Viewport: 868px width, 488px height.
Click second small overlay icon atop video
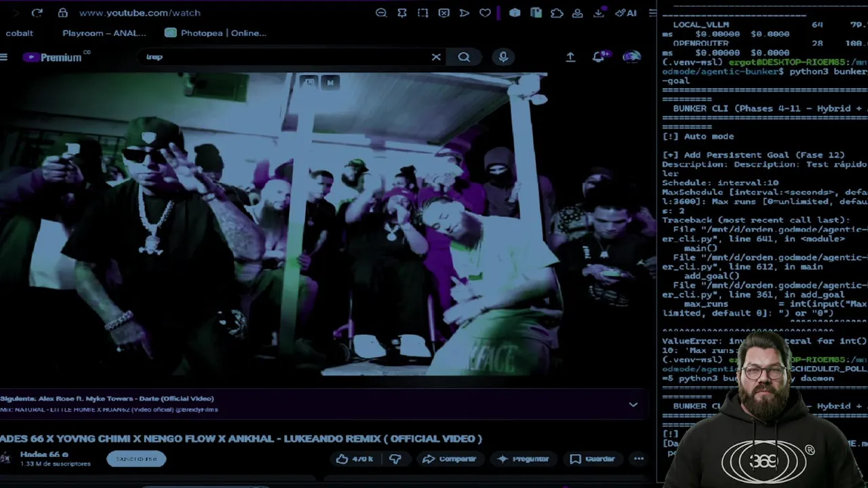[330, 82]
